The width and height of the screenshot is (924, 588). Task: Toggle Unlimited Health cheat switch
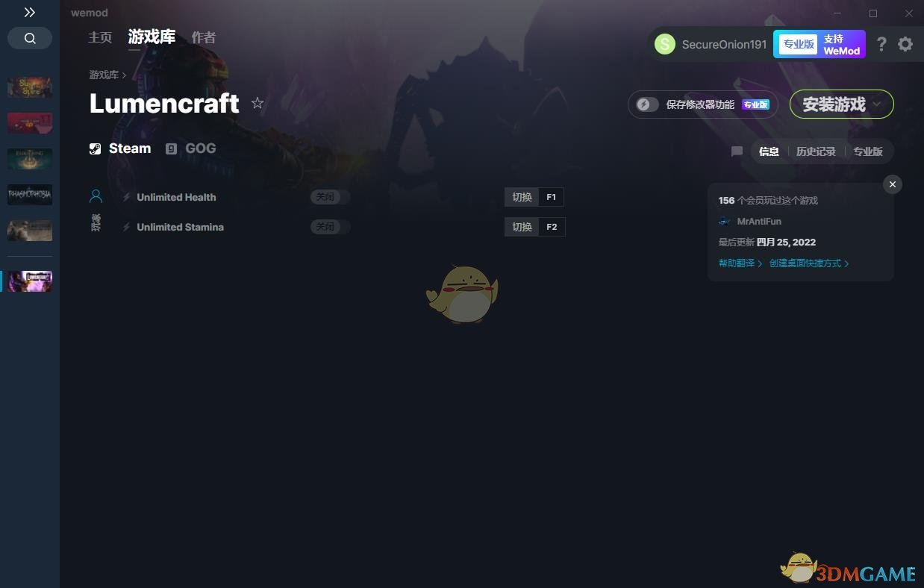(330, 197)
